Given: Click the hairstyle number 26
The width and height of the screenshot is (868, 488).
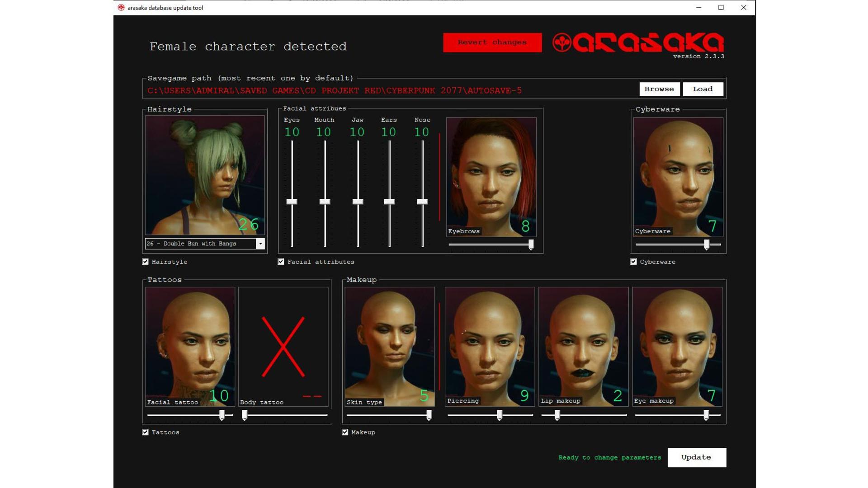Looking at the screenshot, I should [249, 225].
